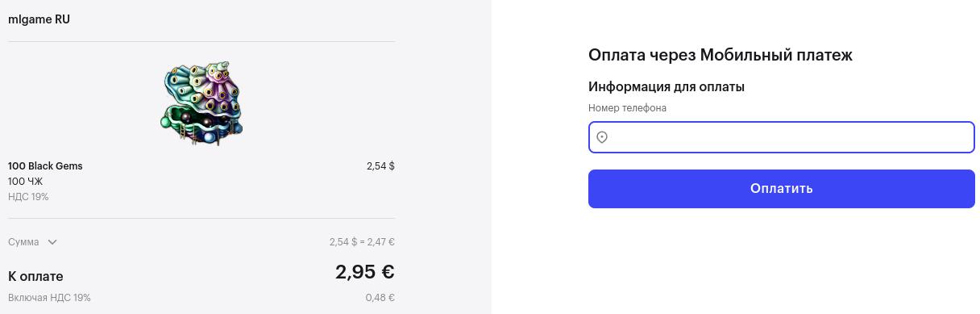Click the НДС 19% line under item
The image size is (980, 314).
click(28, 197)
